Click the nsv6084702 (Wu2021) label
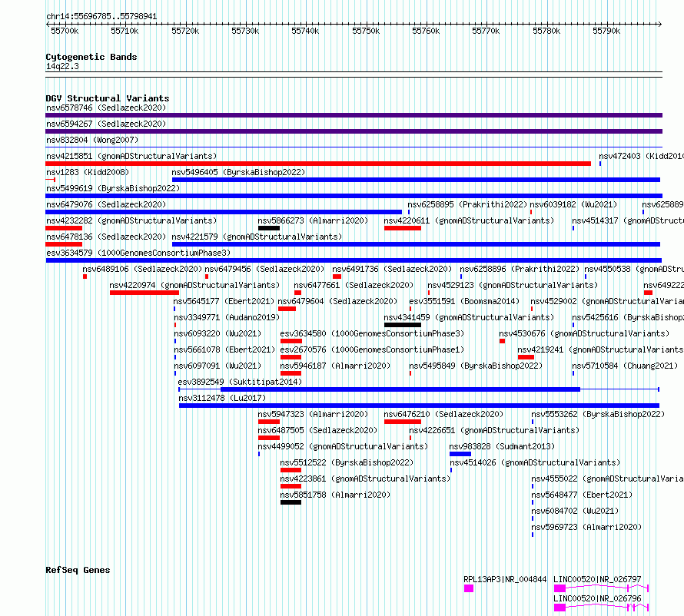 pos(575,511)
